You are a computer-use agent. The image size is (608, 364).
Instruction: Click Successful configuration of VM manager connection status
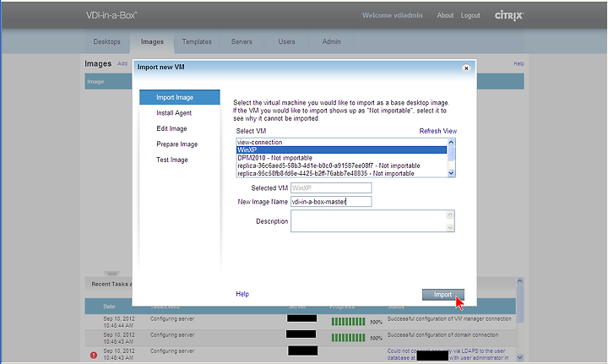449,318
